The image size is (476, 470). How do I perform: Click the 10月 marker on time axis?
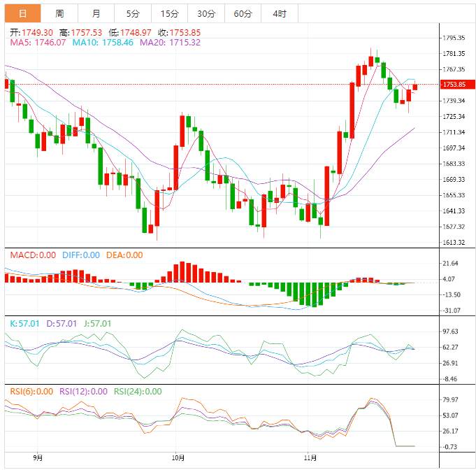point(178,458)
